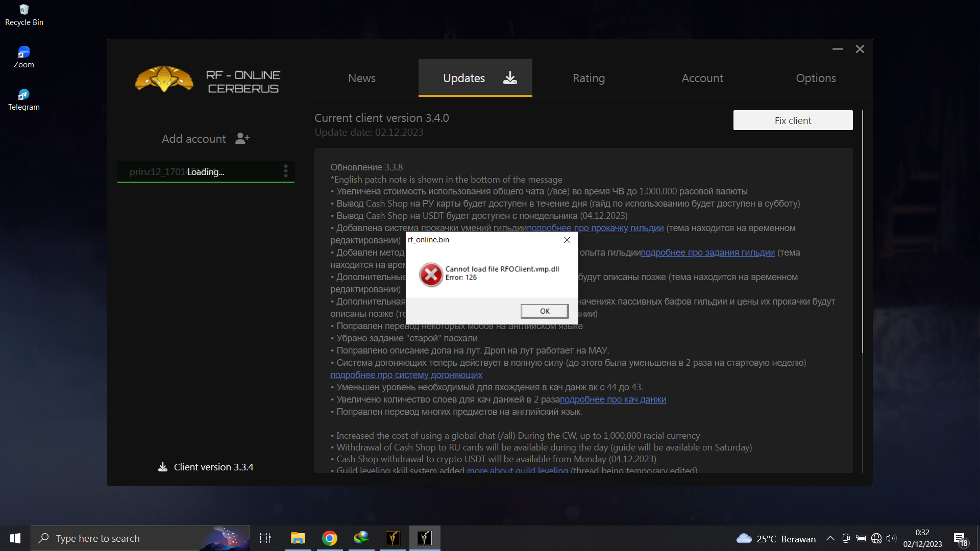This screenshot has width=980, height=551.
Task: Show hidden system tray icons
Action: pos(830,538)
